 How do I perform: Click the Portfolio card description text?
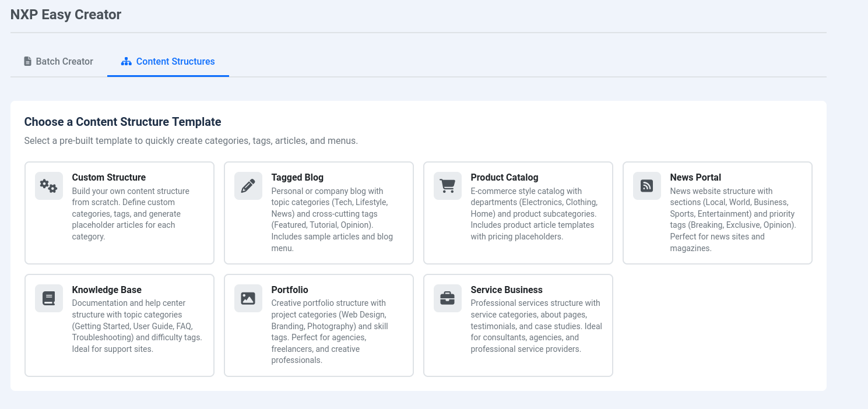329,332
